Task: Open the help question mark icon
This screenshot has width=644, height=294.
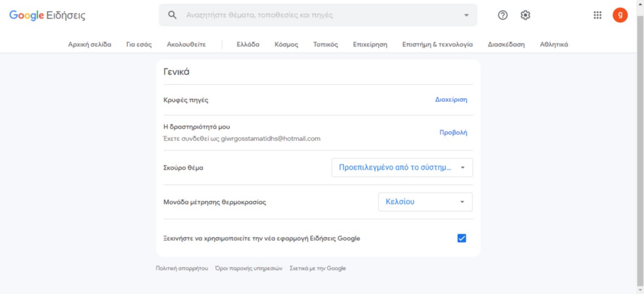Action: (502, 15)
